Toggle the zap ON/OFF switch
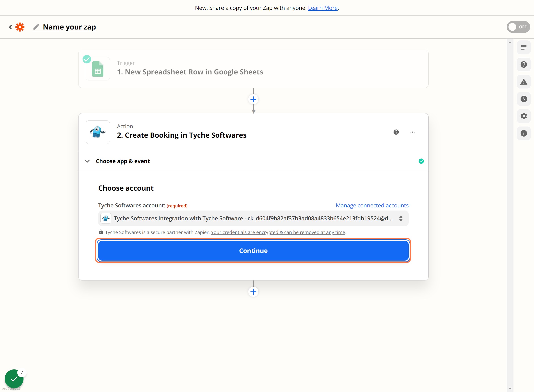The width and height of the screenshot is (534, 392). tap(518, 27)
